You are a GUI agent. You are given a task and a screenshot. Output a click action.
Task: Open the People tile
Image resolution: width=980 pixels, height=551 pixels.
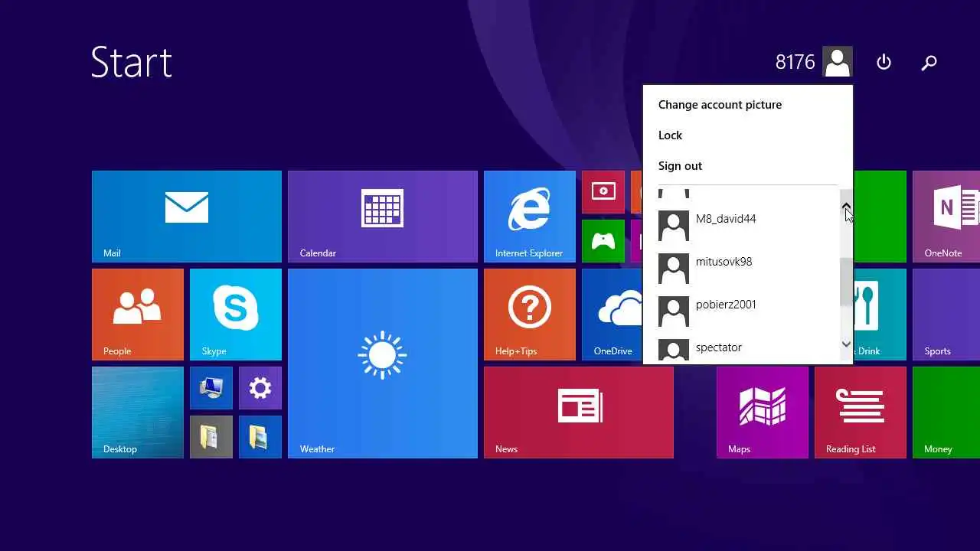pos(138,315)
